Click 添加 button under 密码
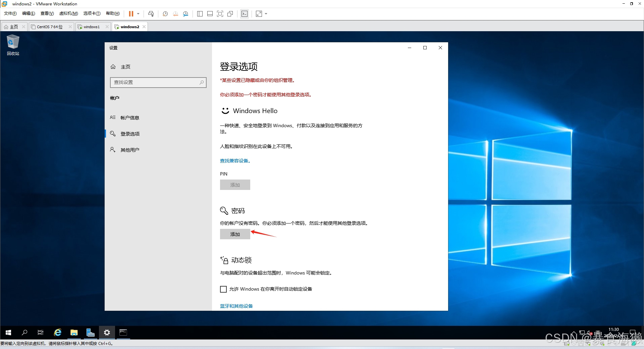 tap(235, 234)
